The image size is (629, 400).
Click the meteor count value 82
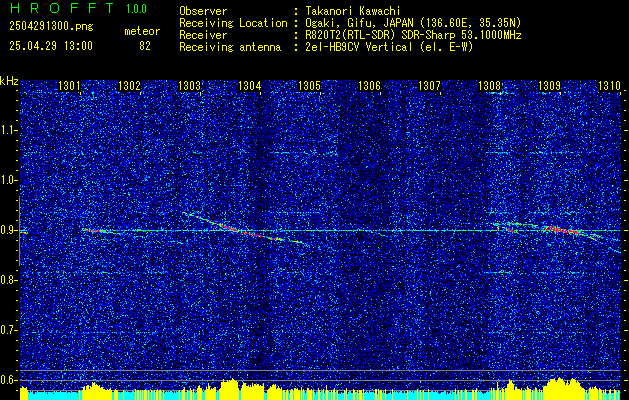(x=145, y=46)
